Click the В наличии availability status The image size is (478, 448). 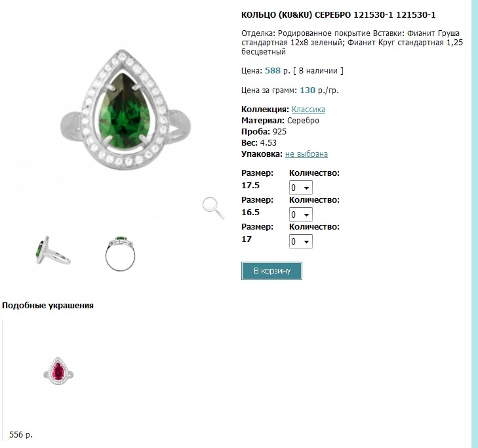318,71
